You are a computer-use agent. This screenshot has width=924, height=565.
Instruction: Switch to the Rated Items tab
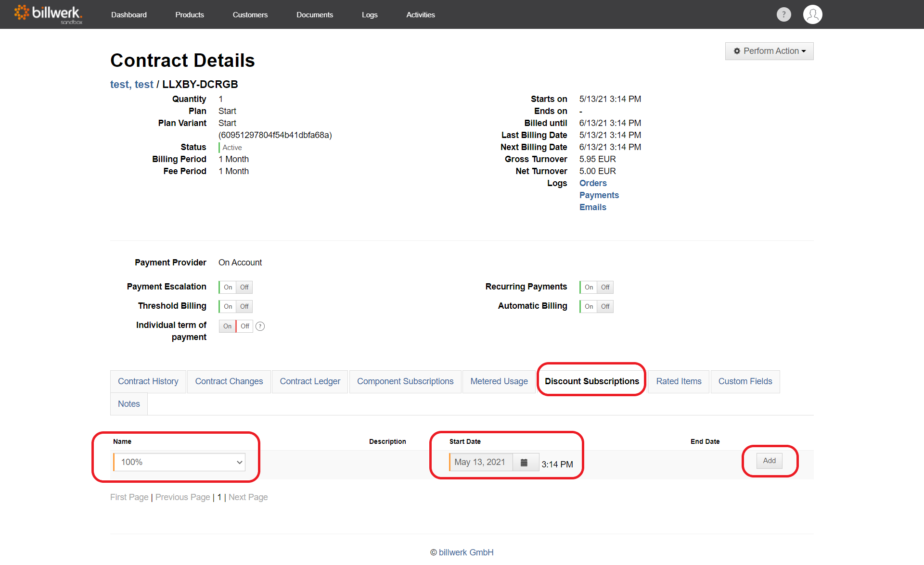click(x=679, y=381)
